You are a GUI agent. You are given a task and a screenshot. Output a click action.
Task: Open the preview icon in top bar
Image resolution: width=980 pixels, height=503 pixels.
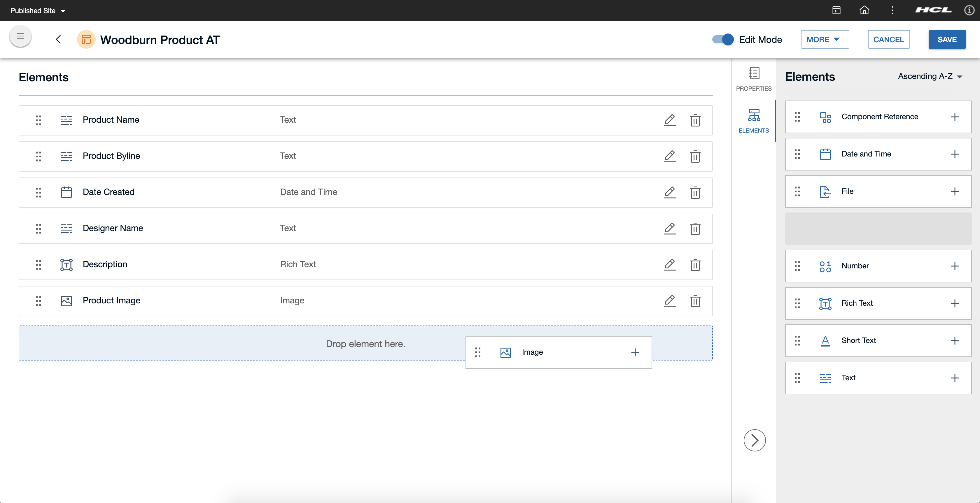[836, 10]
